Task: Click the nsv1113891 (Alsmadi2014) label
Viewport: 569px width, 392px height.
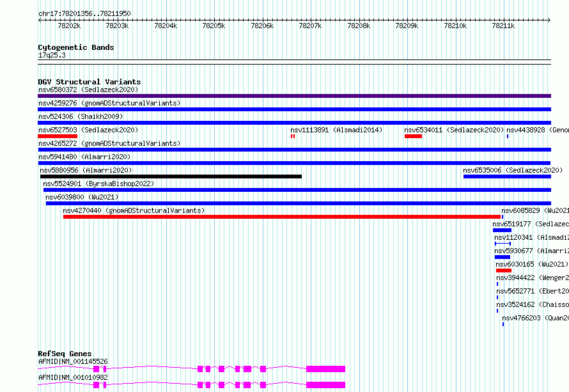Action: point(336,130)
